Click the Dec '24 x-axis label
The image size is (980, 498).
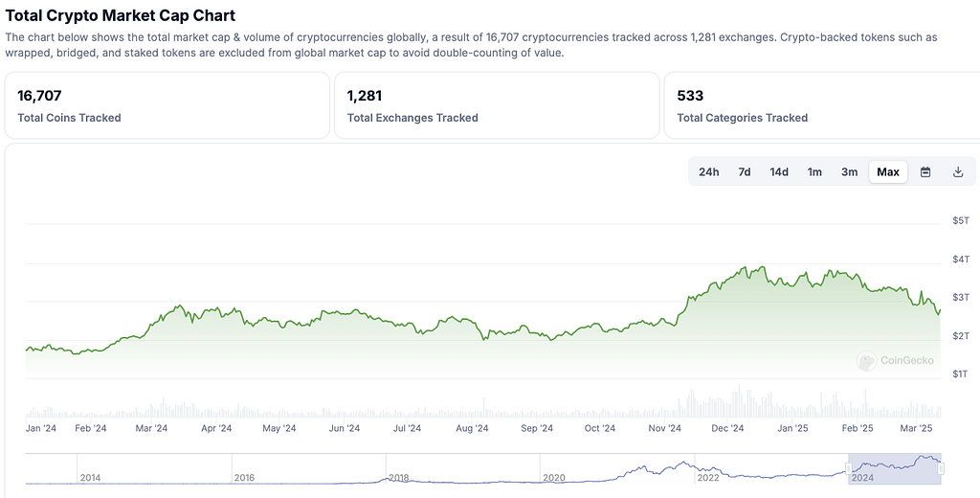point(727,428)
